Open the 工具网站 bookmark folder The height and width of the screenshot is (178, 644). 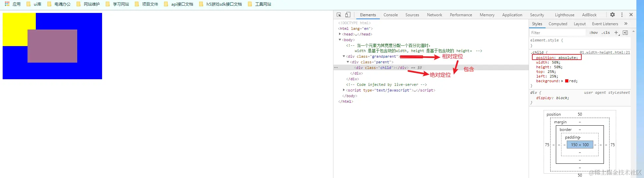pyautogui.click(x=260, y=4)
